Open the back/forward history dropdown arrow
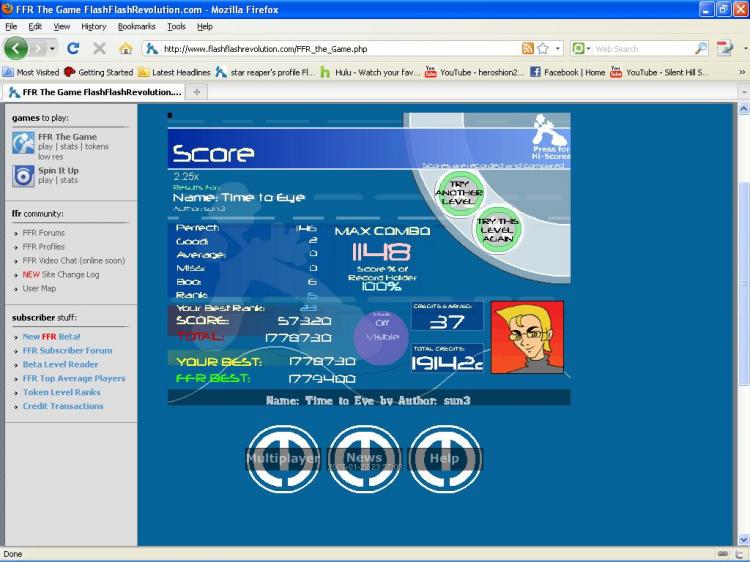Viewport: 750px width, 562px height. [52, 49]
